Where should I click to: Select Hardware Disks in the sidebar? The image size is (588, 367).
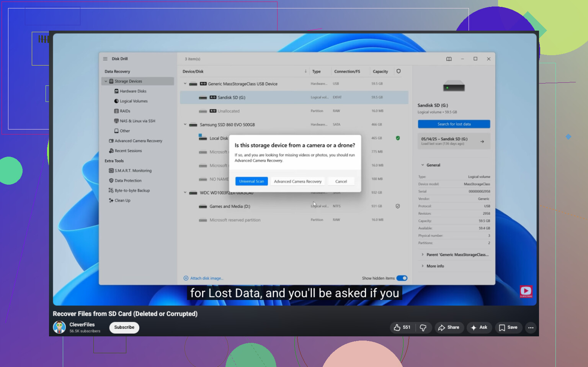[x=130, y=91]
